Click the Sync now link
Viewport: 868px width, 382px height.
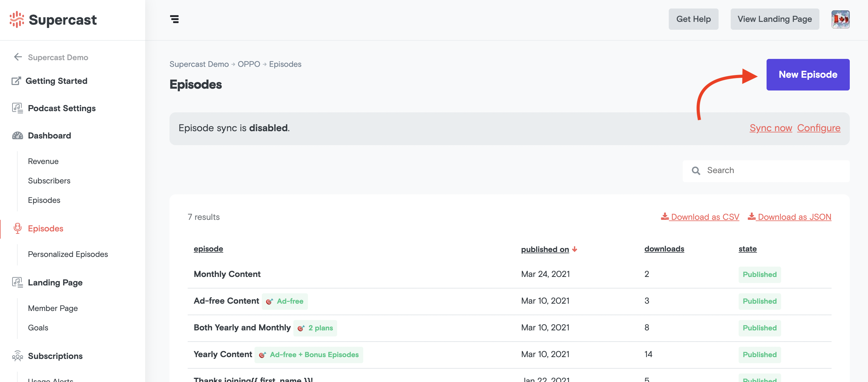click(x=771, y=128)
